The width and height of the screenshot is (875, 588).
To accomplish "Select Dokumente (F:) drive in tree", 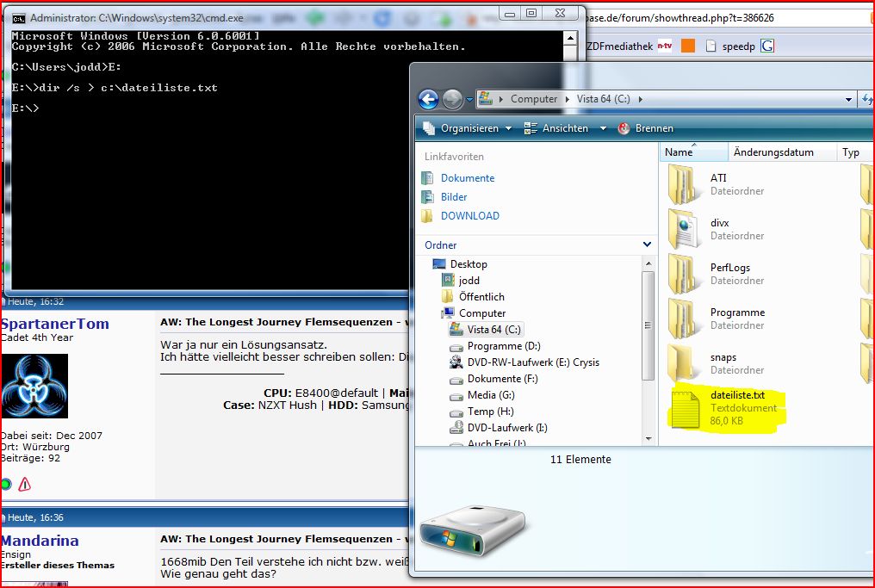I will (502, 379).
